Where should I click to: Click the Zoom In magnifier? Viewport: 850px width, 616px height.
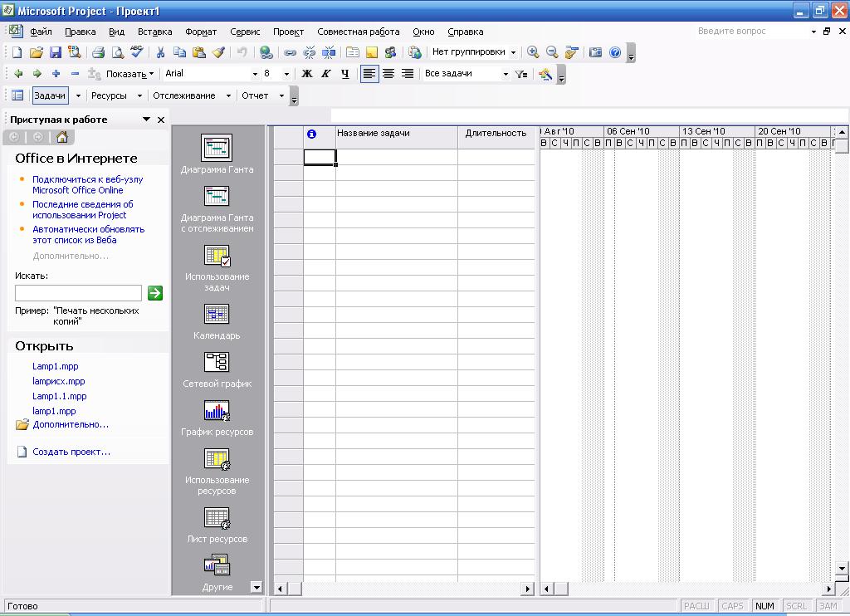[x=533, y=52]
